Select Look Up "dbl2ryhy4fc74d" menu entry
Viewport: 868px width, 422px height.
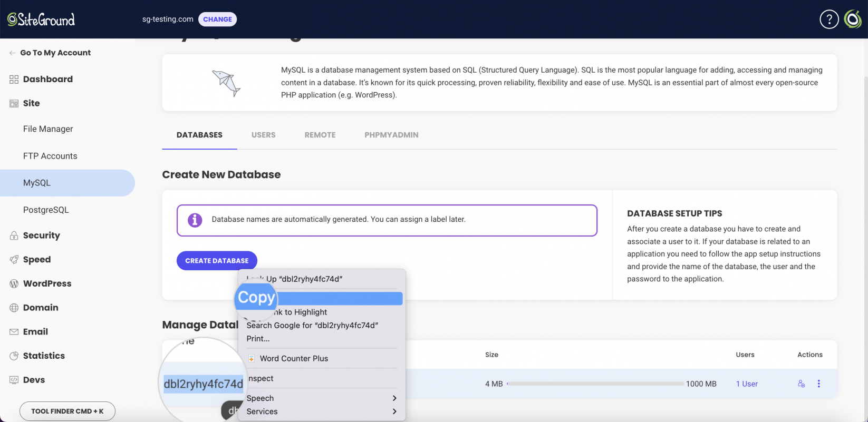click(322, 279)
